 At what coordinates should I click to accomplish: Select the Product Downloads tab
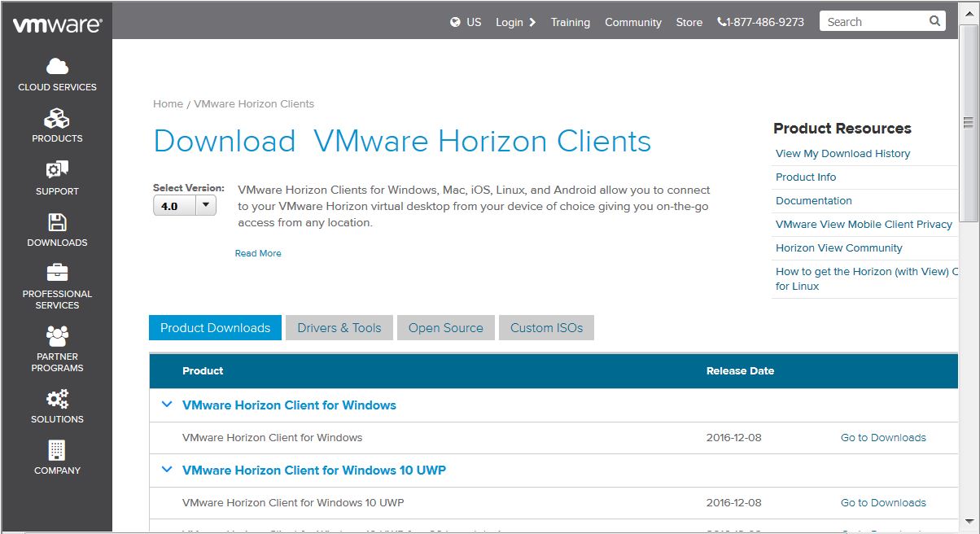215,328
